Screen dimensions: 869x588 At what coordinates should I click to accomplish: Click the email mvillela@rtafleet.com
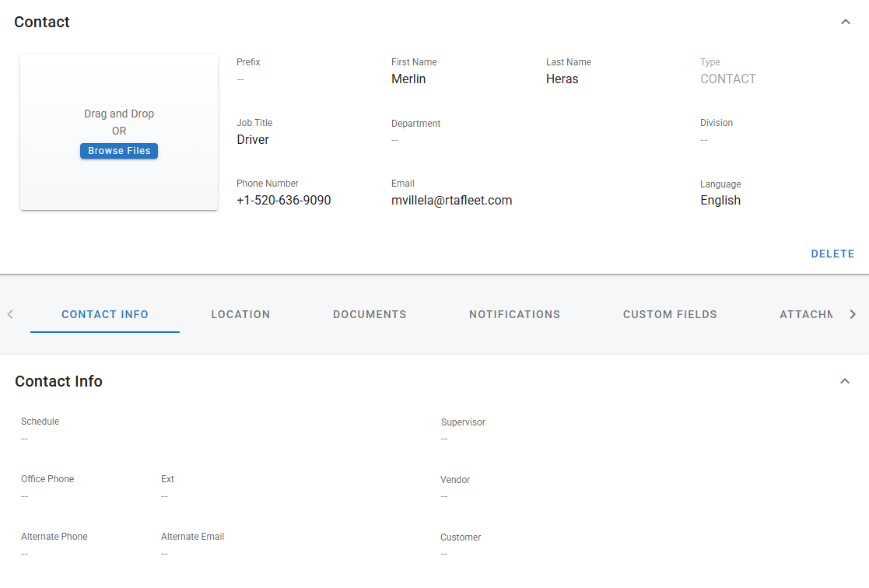point(451,200)
